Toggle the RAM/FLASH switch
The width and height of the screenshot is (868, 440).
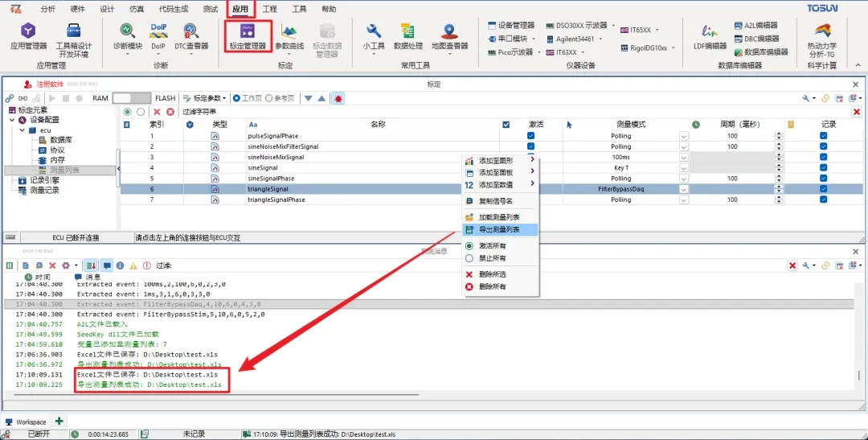pos(131,98)
